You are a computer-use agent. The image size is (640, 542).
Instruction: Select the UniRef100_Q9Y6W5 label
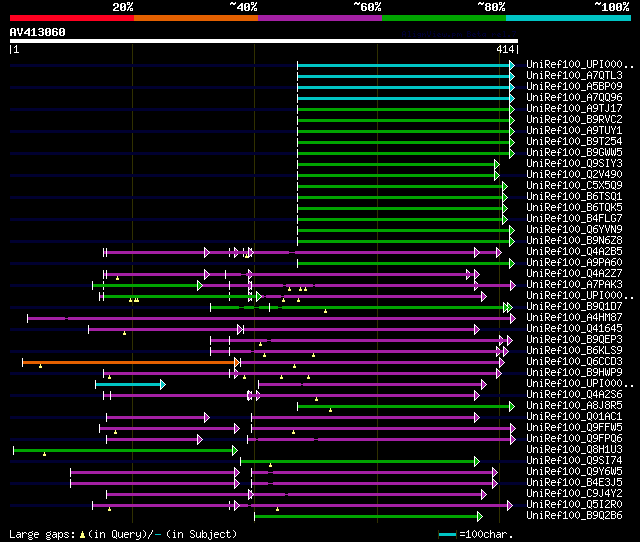pos(574,472)
